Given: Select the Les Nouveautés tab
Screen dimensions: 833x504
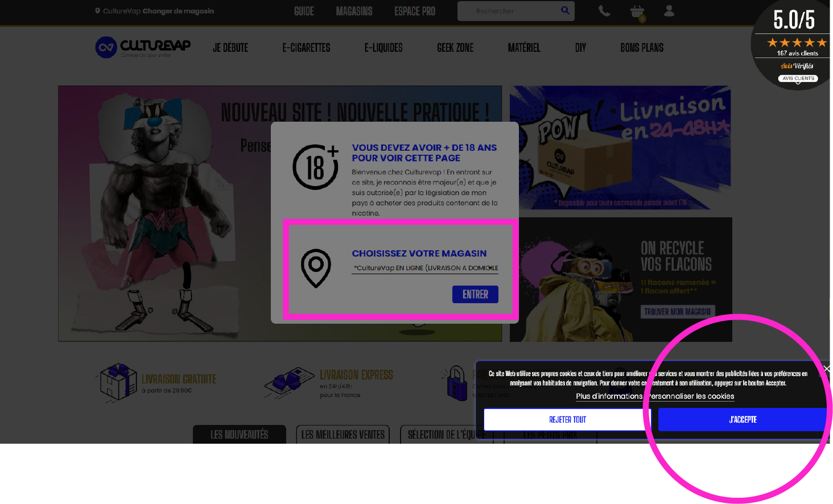Looking at the screenshot, I should click(239, 435).
